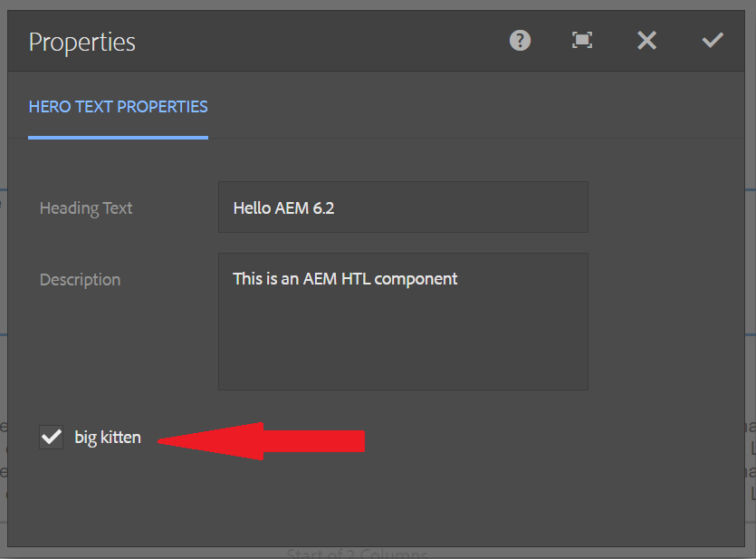
Task: Click the blue underline below the active tab
Action: pyautogui.click(x=118, y=138)
